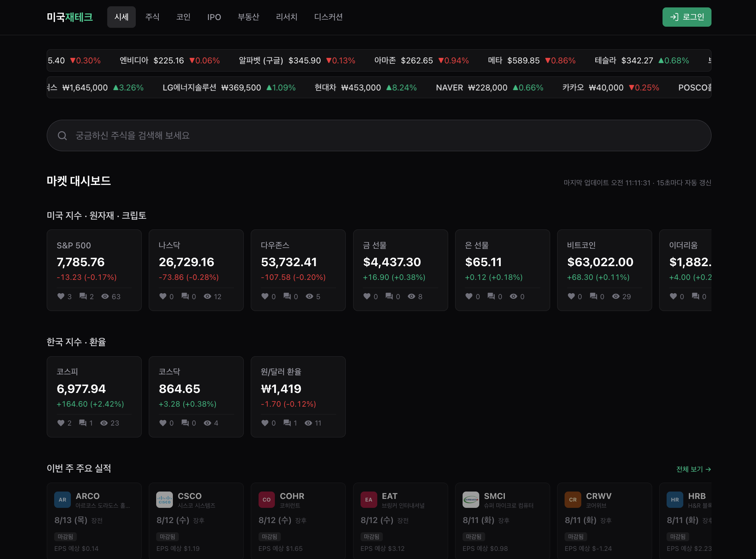The image size is (756, 559).
Task: Click the CRWV avatar badge
Action: pyautogui.click(x=573, y=500)
